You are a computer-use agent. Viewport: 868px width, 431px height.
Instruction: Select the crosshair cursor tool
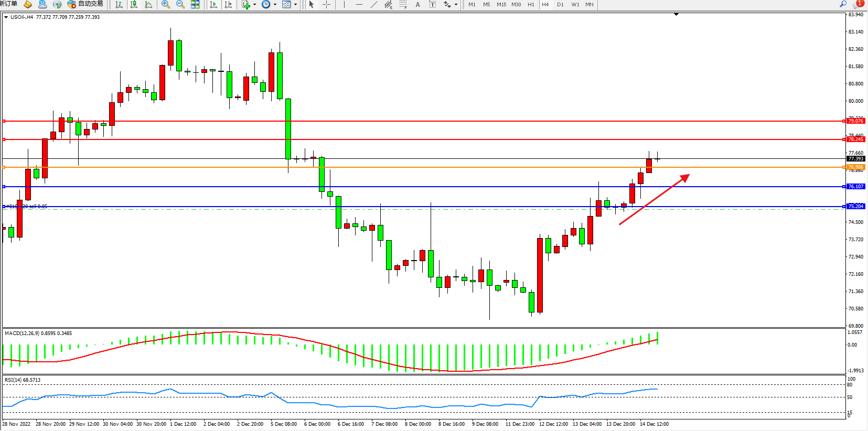coord(326,5)
